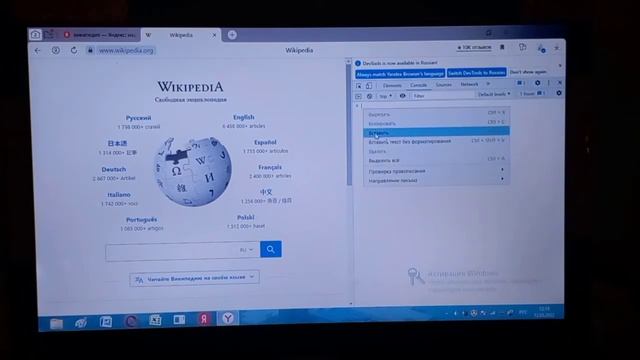The width and height of the screenshot is (640, 360).
Task: Open the Polski Wikipedia link
Action: click(x=245, y=218)
